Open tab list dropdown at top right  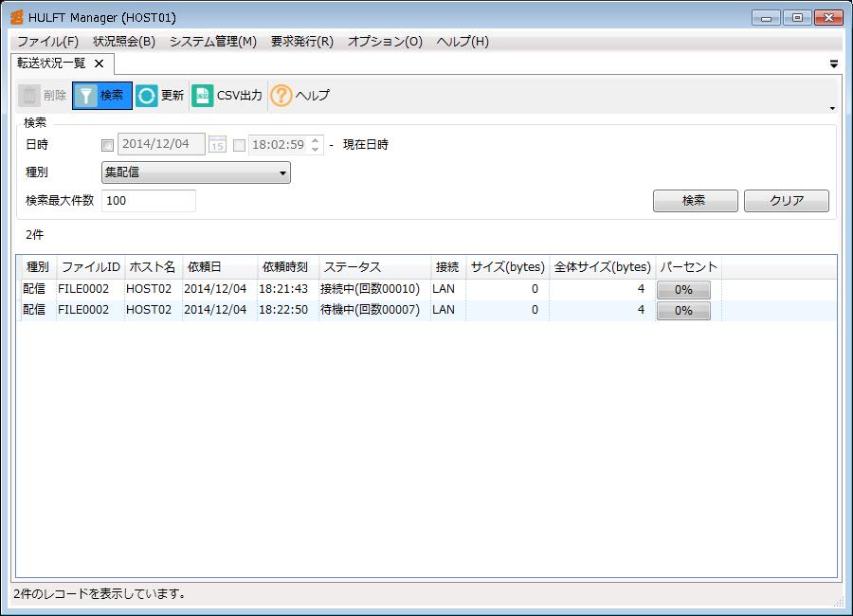pos(833,64)
